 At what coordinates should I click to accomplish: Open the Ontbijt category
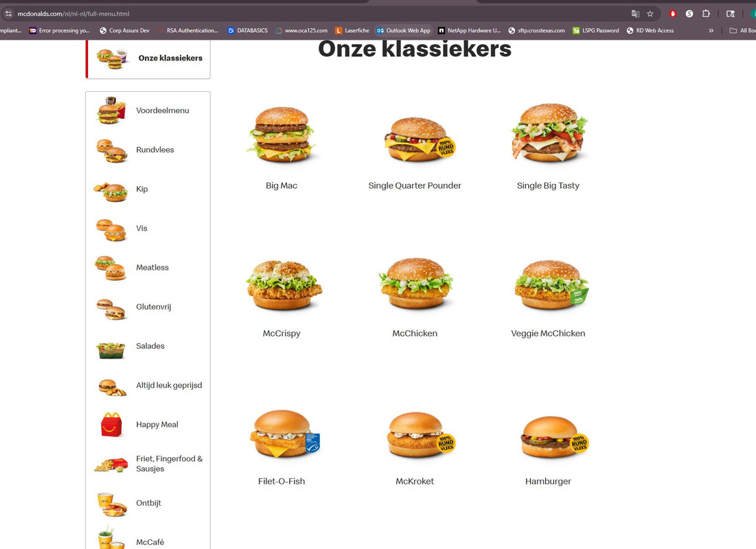pyautogui.click(x=148, y=503)
